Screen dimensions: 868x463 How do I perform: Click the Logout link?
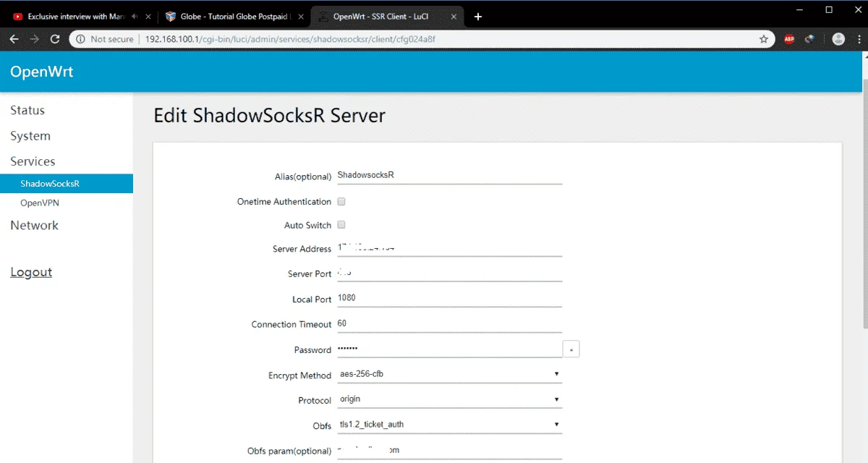(x=31, y=272)
